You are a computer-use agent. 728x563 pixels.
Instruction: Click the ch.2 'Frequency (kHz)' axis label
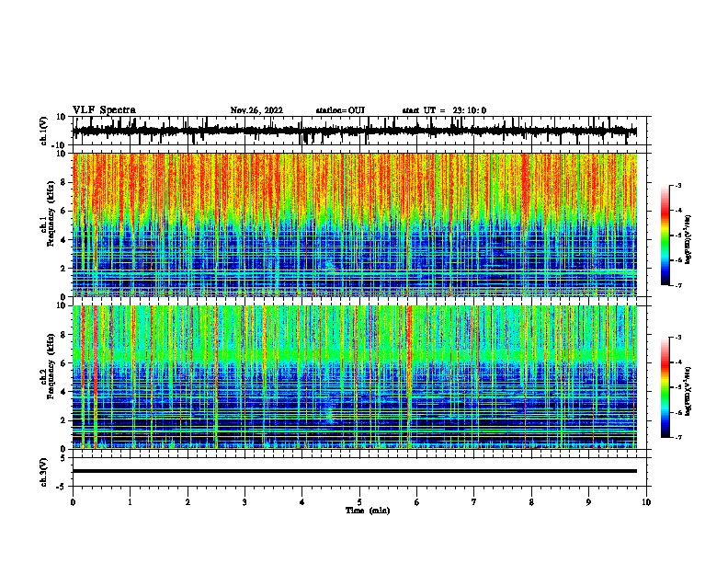(50, 366)
